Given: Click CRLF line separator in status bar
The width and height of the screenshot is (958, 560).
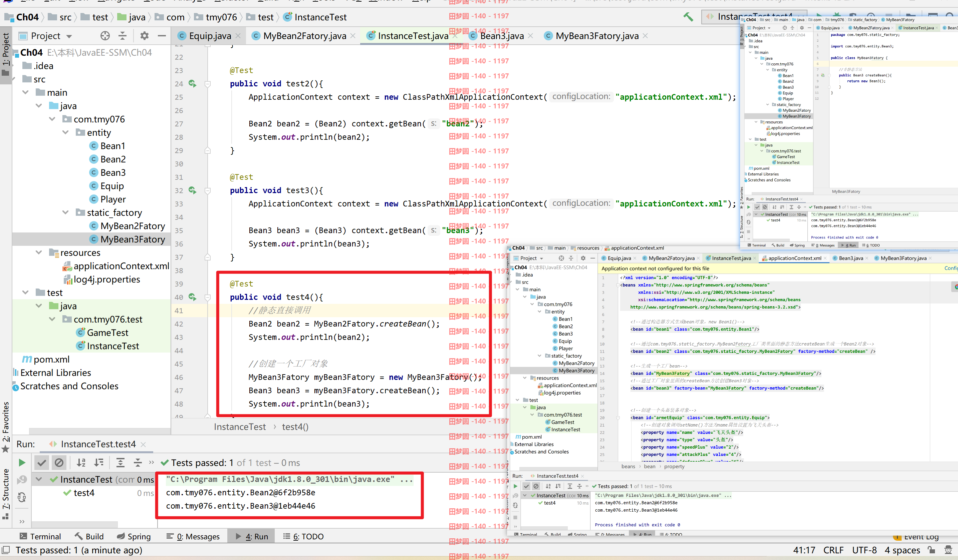Looking at the screenshot, I should (x=833, y=550).
